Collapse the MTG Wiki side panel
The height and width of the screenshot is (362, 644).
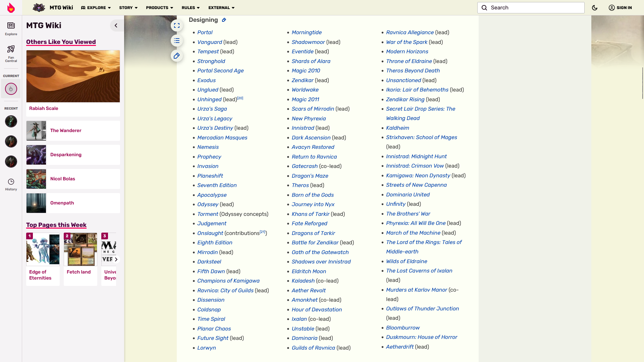116,25
